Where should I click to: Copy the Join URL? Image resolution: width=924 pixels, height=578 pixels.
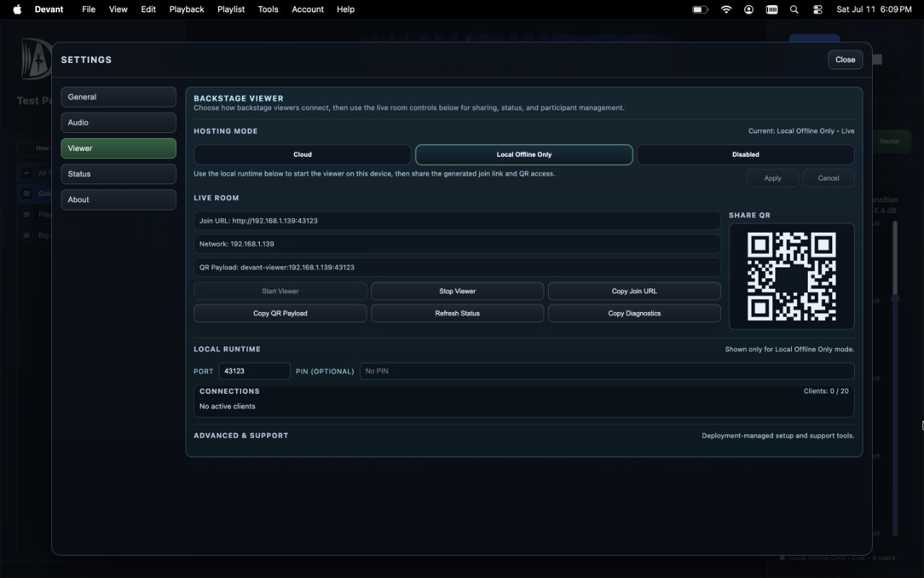pyautogui.click(x=635, y=291)
